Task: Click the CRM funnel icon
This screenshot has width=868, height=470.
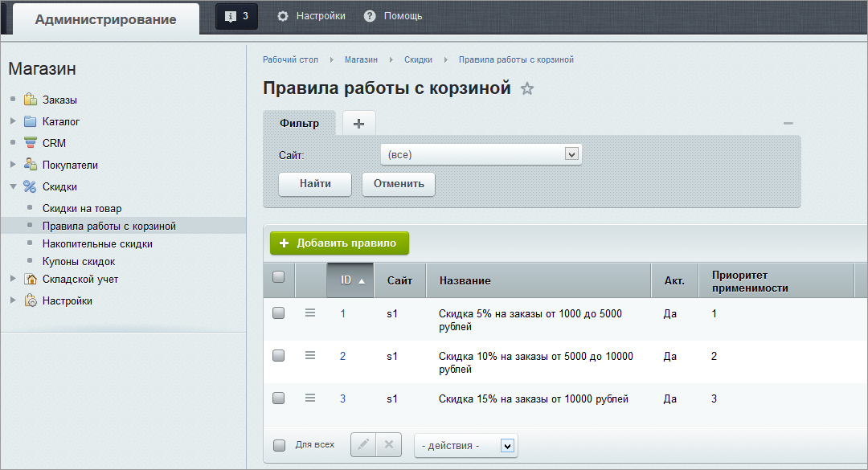Action: [31, 143]
